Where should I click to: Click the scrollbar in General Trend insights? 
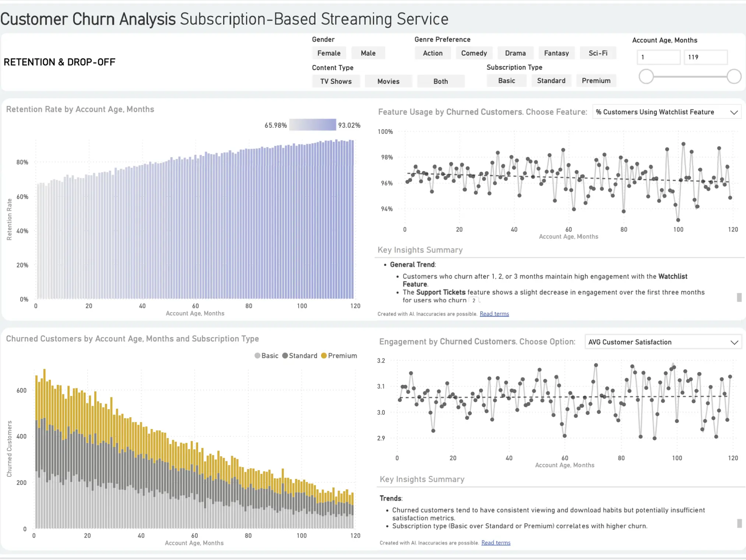[x=739, y=297]
